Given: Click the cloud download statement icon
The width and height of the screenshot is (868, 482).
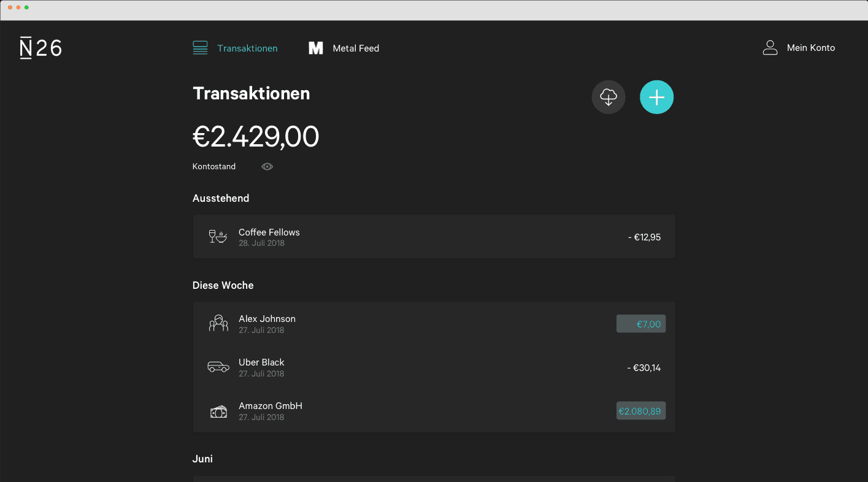Looking at the screenshot, I should 608,98.
